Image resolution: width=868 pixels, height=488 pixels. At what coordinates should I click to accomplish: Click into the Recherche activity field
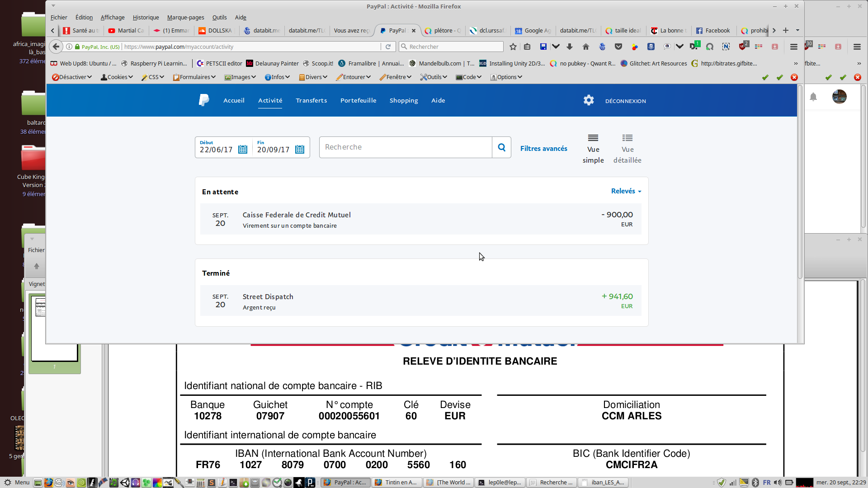click(x=405, y=147)
